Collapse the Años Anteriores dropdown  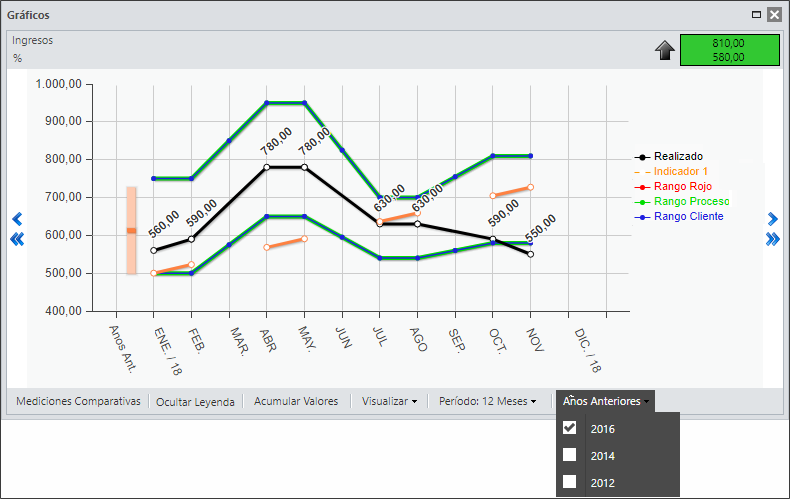pos(606,401)
